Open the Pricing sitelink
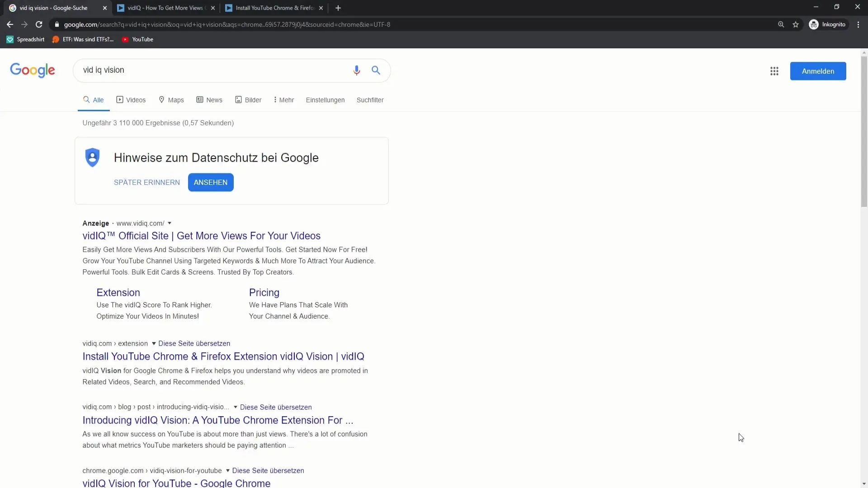 (264, 292)
